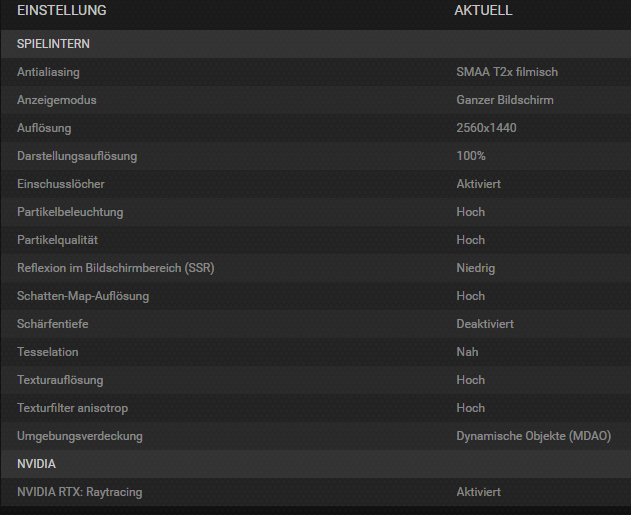
Task: Click the Tesselation Nah value
Action: (x=467, y=352)
